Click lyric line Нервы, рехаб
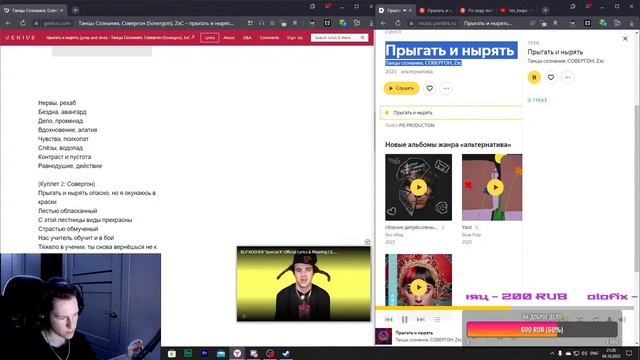Image resolution: width=640 pixels, height=360 pixels. [x=57, y=103]
